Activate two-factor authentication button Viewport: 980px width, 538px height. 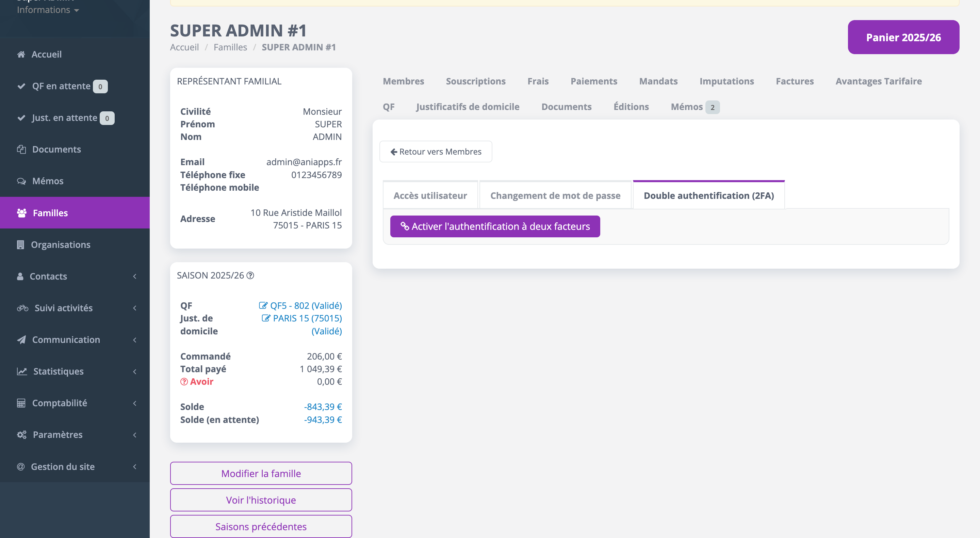[495, 226]
